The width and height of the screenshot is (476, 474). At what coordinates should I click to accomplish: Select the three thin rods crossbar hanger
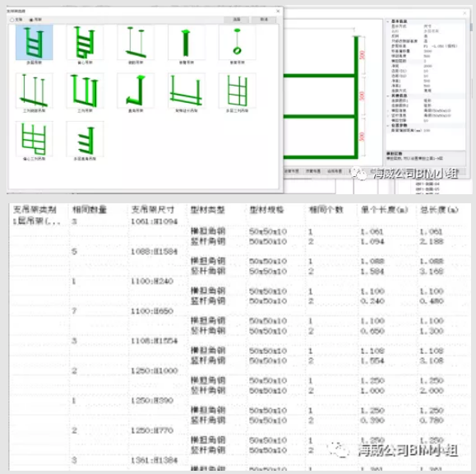[34, 91]
